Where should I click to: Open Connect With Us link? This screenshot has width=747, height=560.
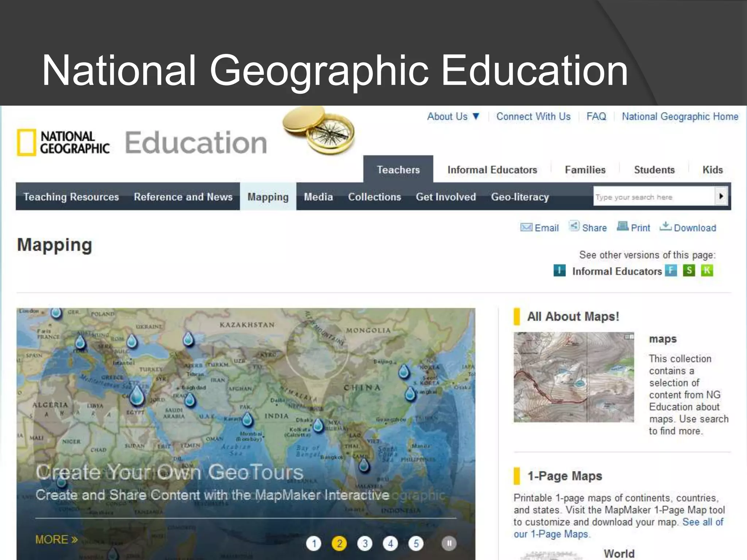coord(533,117)
